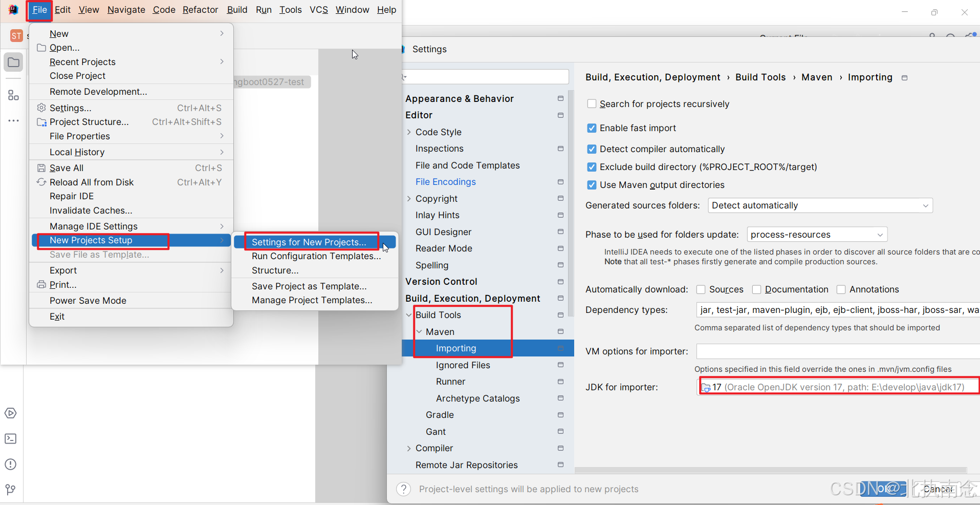Click project-level icon next to Copyright
980x505 pixels.
pyautogui.click(x=560, y=198)
